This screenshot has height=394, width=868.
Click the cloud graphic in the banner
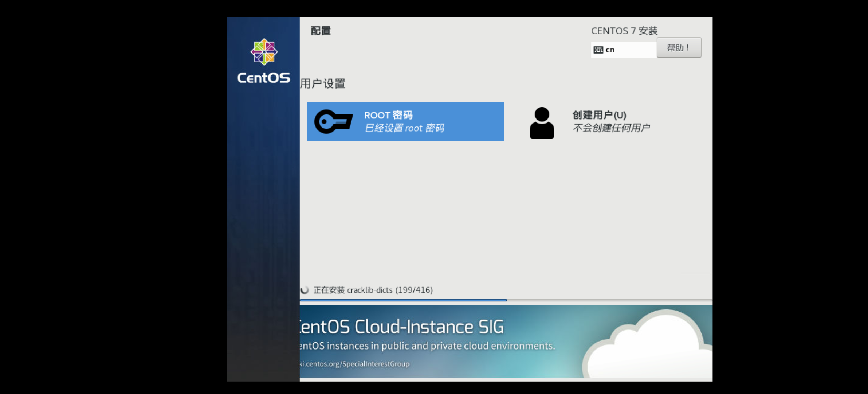click(x=647, y=344)
